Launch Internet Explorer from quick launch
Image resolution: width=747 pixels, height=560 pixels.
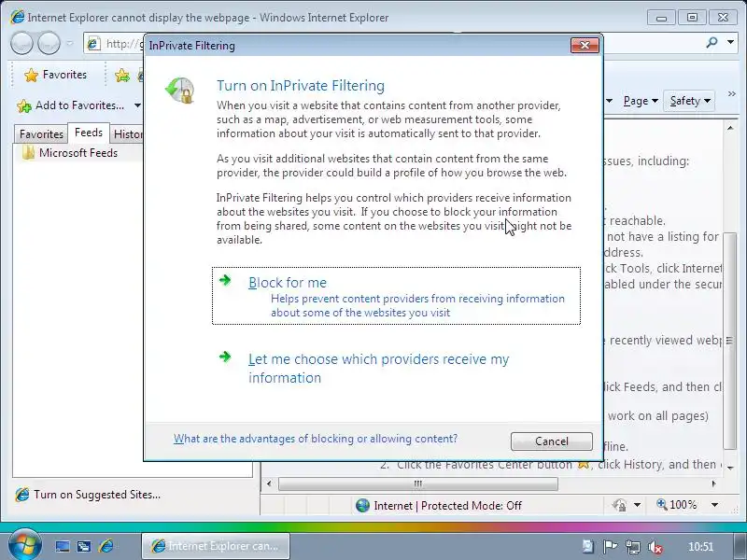click(x=106, y=546)
